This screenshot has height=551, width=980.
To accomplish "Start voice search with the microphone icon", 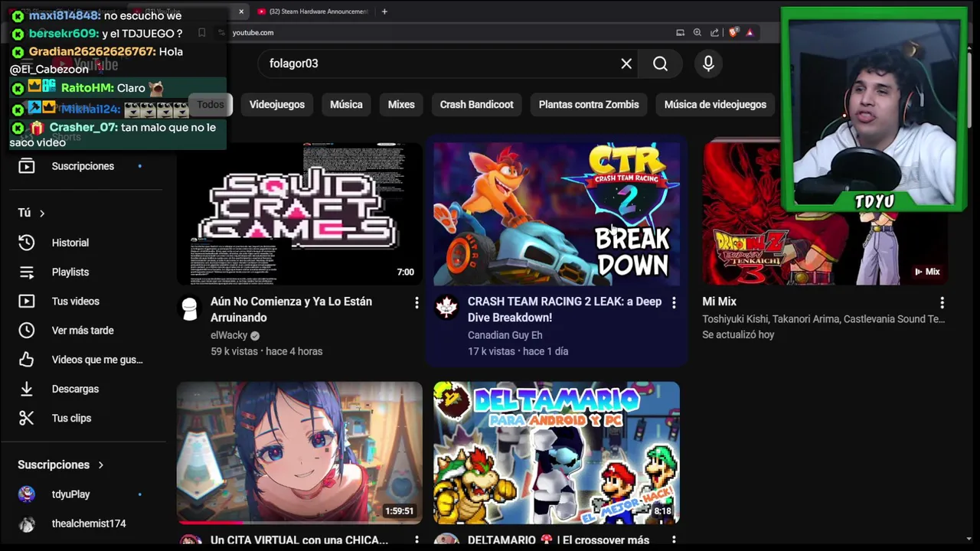I will 708,64.
